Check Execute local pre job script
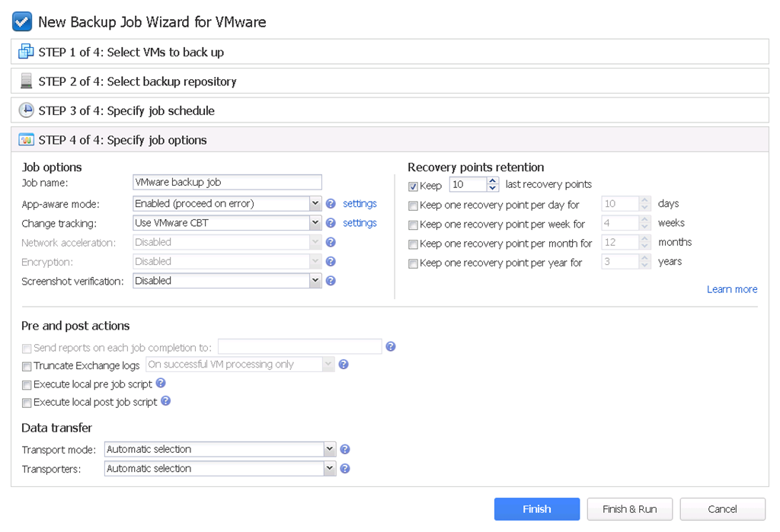Viewport: 780px width, 532px height. click(27, 385)
